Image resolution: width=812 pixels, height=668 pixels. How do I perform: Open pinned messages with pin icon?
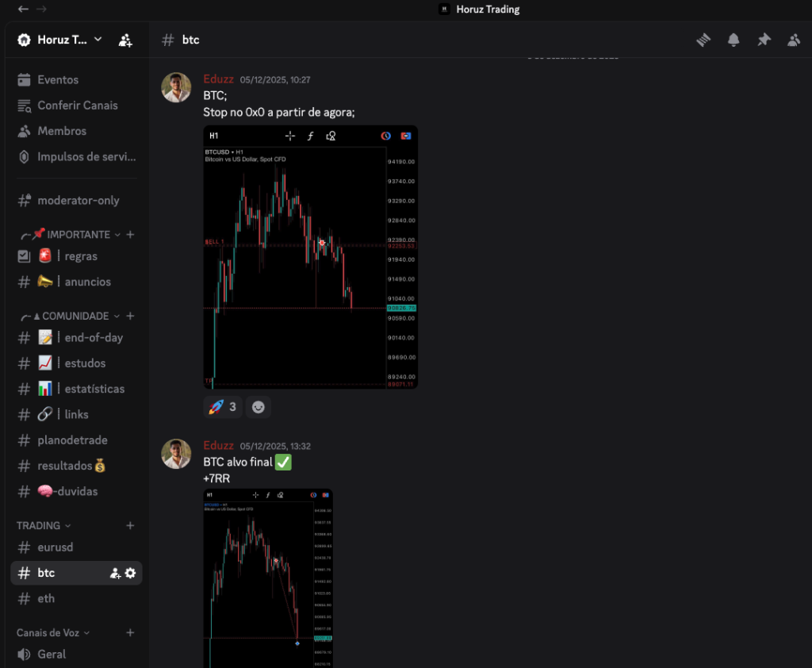pos(764,40)
